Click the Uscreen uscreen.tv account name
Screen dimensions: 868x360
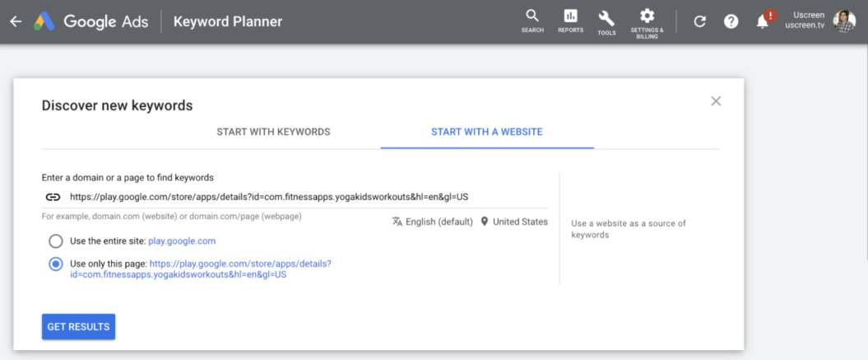[x=805, y=20]
